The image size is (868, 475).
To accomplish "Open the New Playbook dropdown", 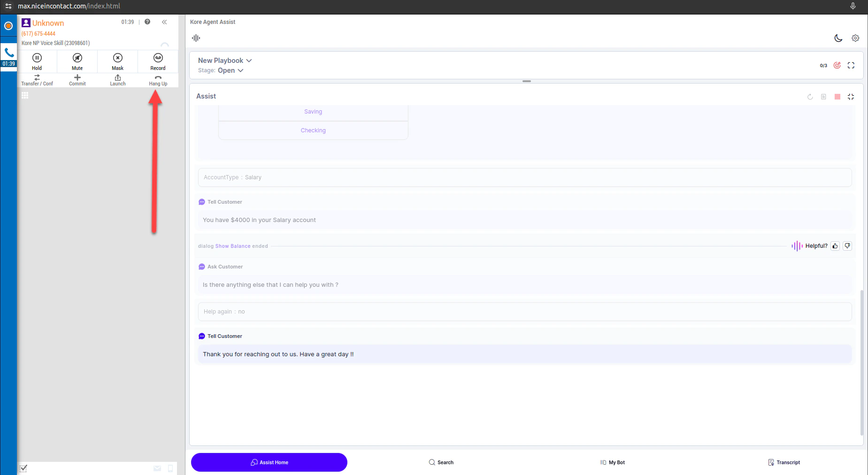I will pos(250,61).
